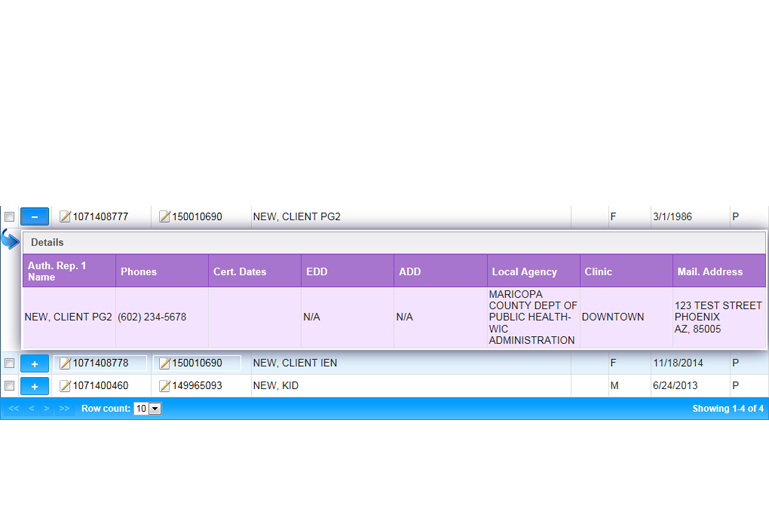Image resolution: width=769 pixels, height=520 pixels.
Task: Click the Local Agency column header
Action: click(524, 271)
